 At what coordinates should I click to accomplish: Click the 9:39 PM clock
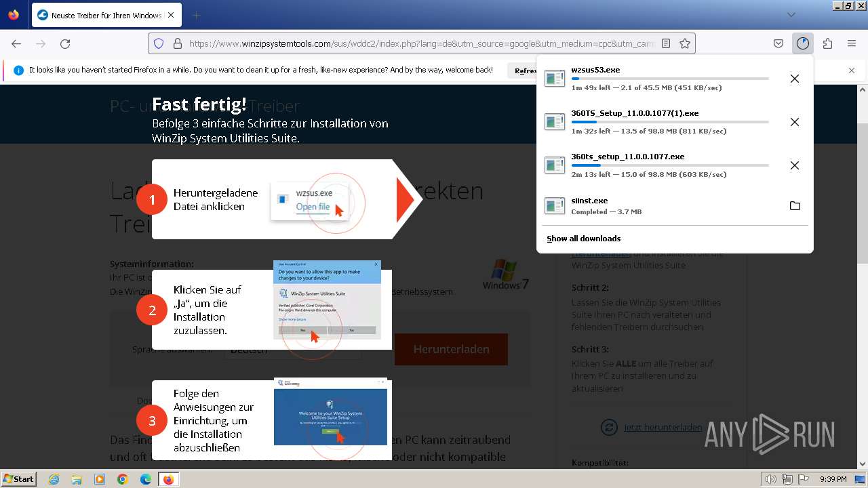[833, 479]
